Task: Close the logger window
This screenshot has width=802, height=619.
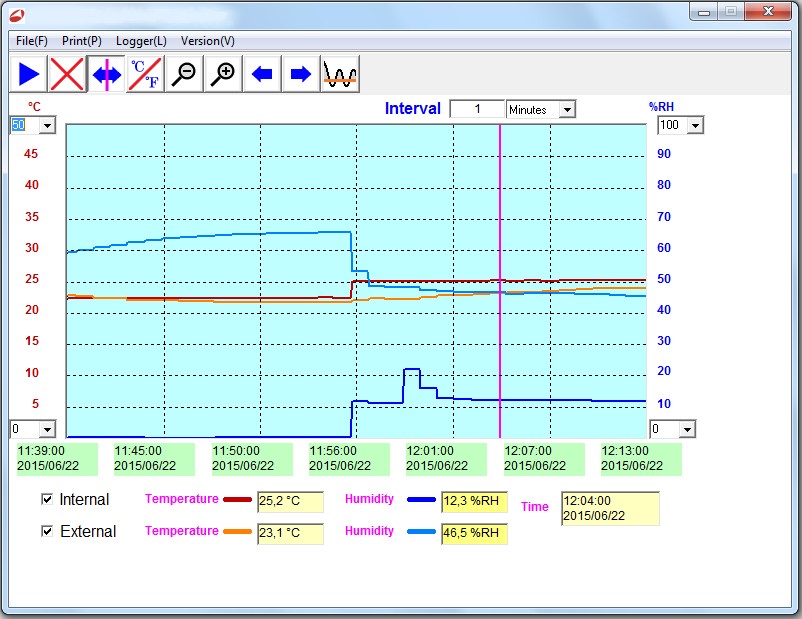Action: click(x=768, y=12)
